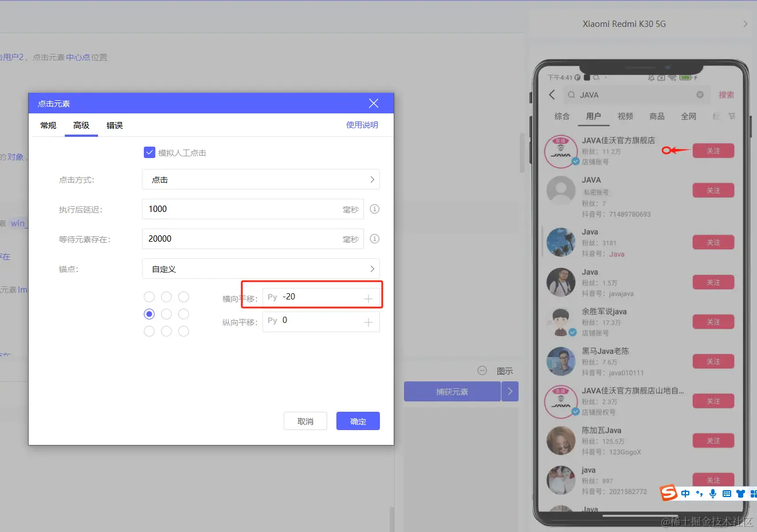Collapse the 图示 section minus icon
The width and height of the screenshot is (757, 532).
pyautogui.click(x=483, y=371)
